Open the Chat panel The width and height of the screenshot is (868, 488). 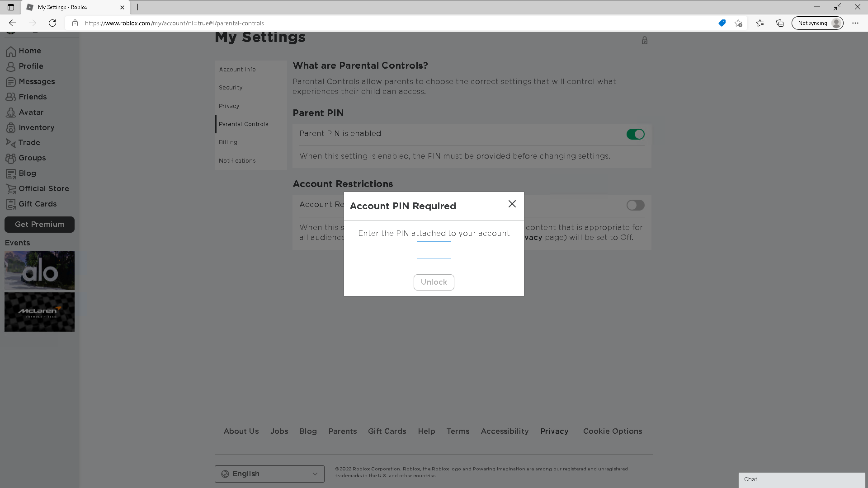802,479
